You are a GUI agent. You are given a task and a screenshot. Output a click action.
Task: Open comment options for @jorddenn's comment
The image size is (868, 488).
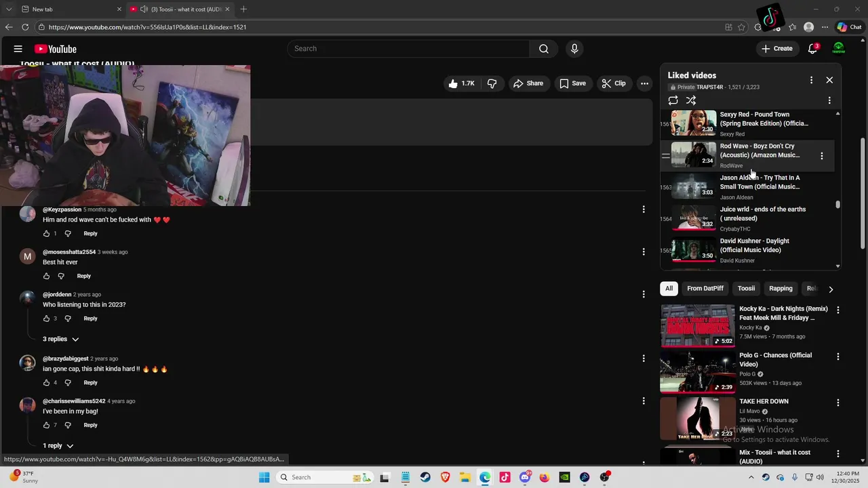pos(644,294)
